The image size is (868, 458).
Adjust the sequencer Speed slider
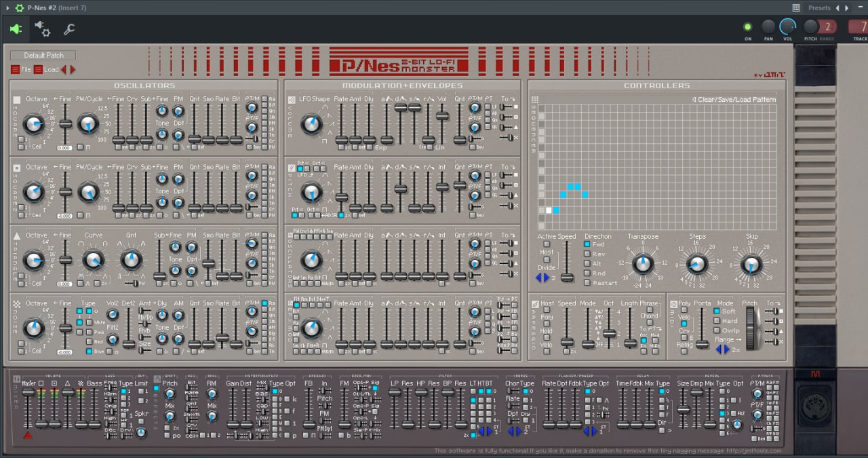pyautogui.click(x=568, y=277)
